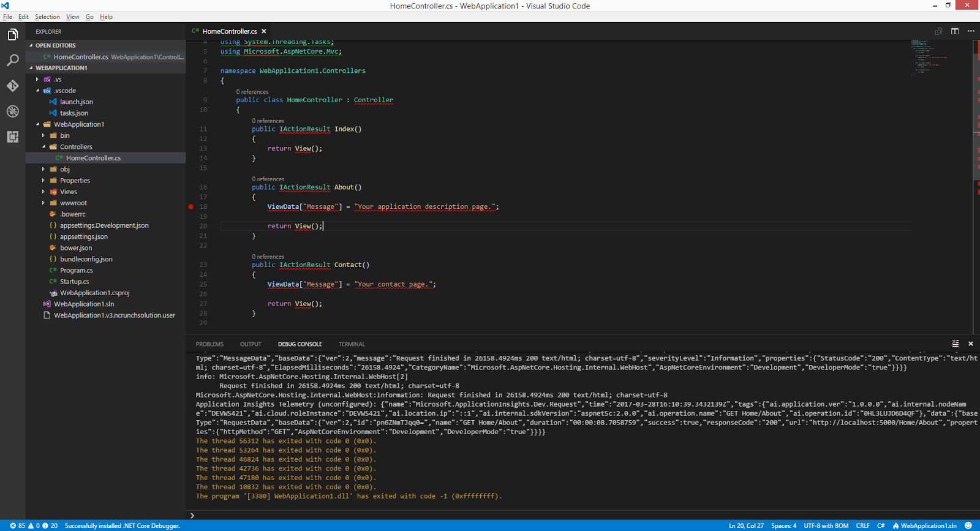
Task: Click the errors count 85 in status bar
Action: [x=18, y=525]
